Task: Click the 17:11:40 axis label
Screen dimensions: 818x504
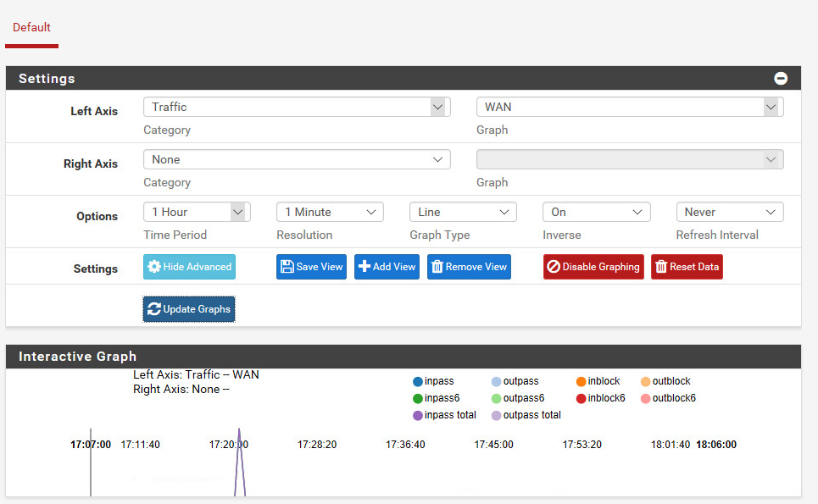Action: (x=141, y=445)
